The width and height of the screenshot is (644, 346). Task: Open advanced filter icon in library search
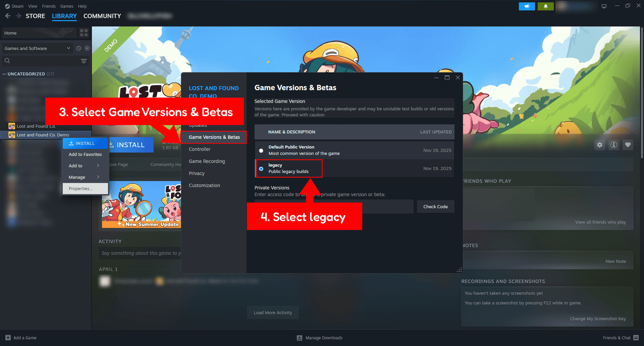[x=84, y=61]
